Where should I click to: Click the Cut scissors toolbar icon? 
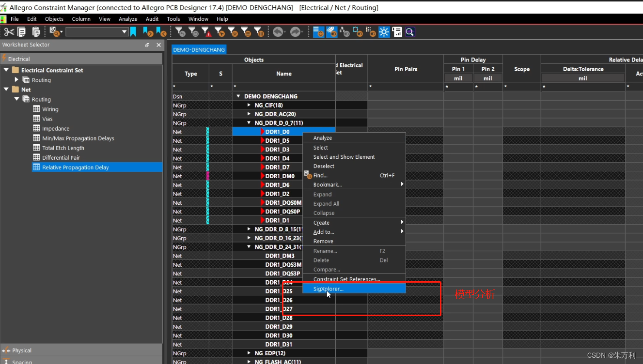point(9,32)
